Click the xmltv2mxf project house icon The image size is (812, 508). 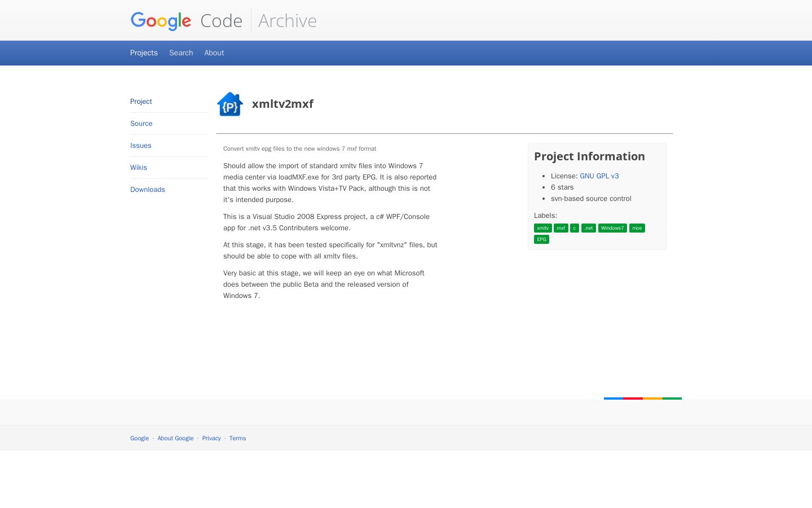coord(230,104)
